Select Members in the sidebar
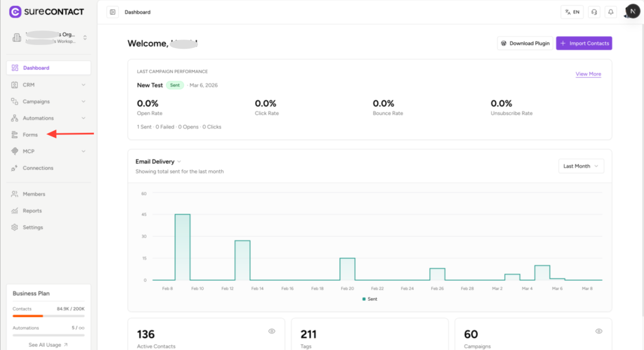 click(x=34, y=194)
